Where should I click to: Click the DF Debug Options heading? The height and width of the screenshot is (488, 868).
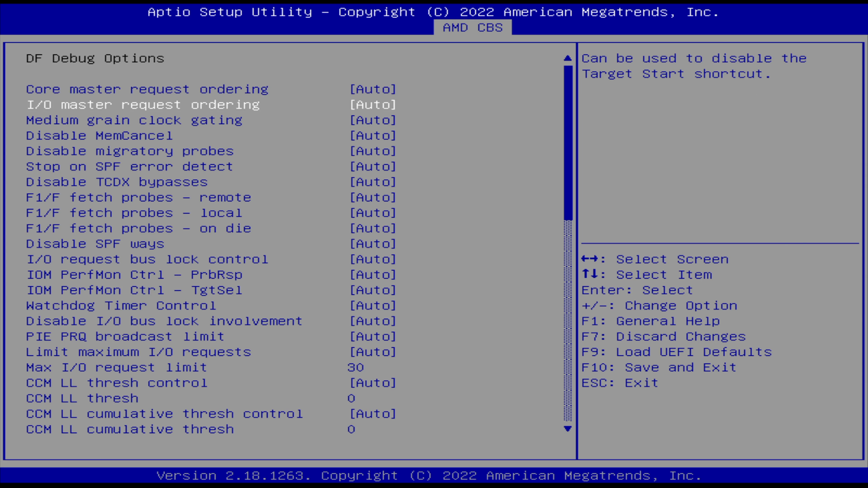pos(95,59)
